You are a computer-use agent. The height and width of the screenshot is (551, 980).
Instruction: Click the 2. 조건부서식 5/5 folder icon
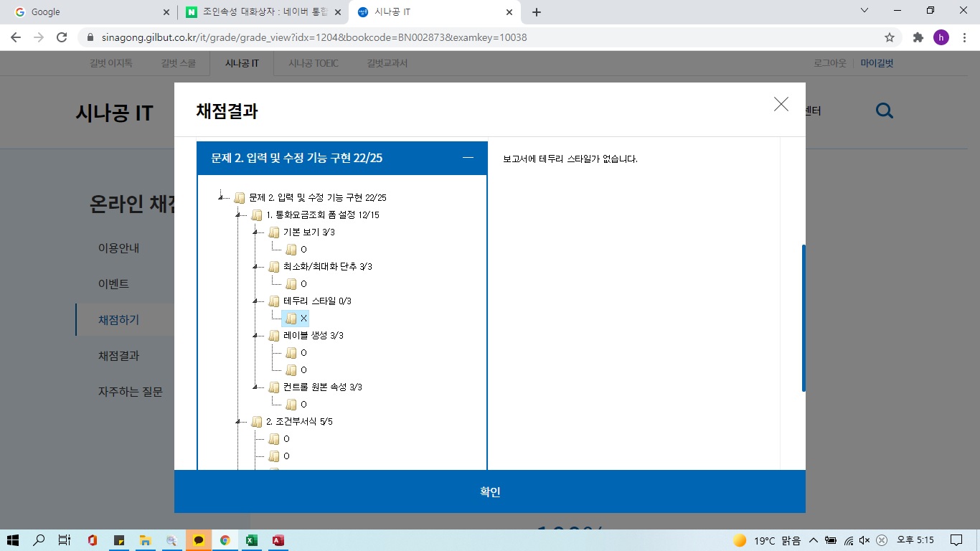point(257,422)
